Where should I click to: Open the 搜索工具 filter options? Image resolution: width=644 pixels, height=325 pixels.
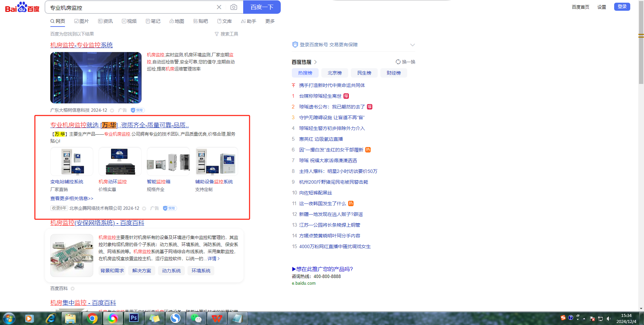pos(226,34)
